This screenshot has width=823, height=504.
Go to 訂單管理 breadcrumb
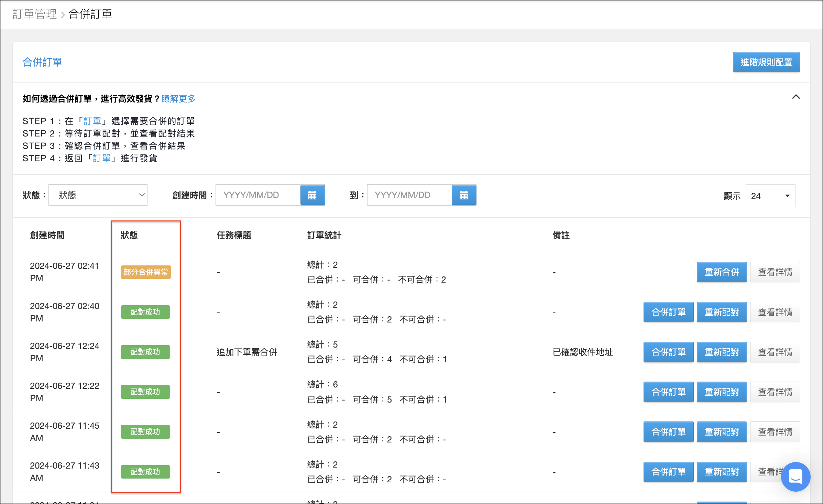click(35, 14)
